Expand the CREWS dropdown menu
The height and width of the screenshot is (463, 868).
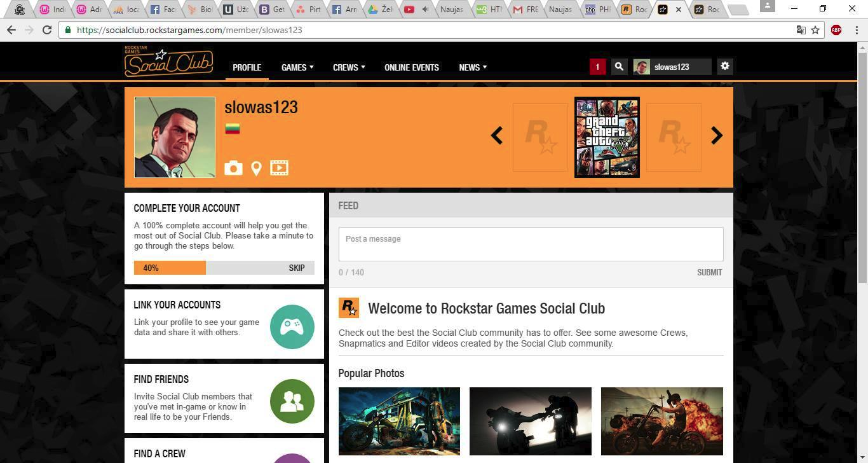pos(349,67)
